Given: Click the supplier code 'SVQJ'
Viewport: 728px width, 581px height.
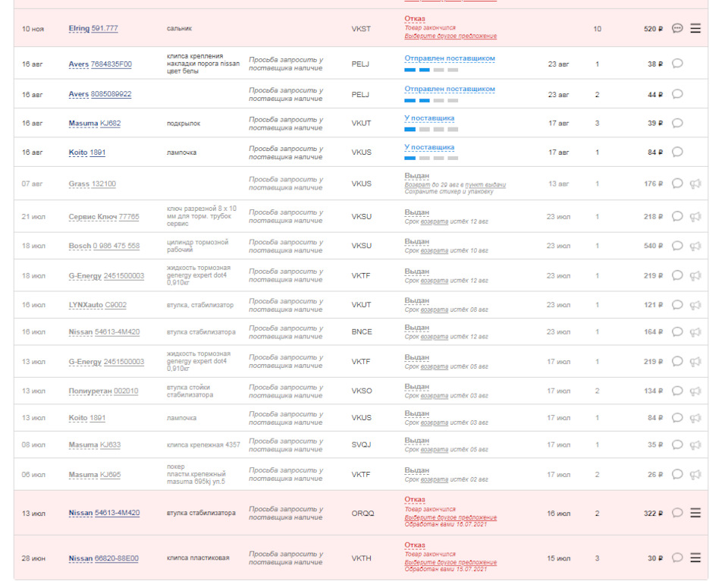Looking at the screenshot, I should pyautogui.click(x=361, y=445).
